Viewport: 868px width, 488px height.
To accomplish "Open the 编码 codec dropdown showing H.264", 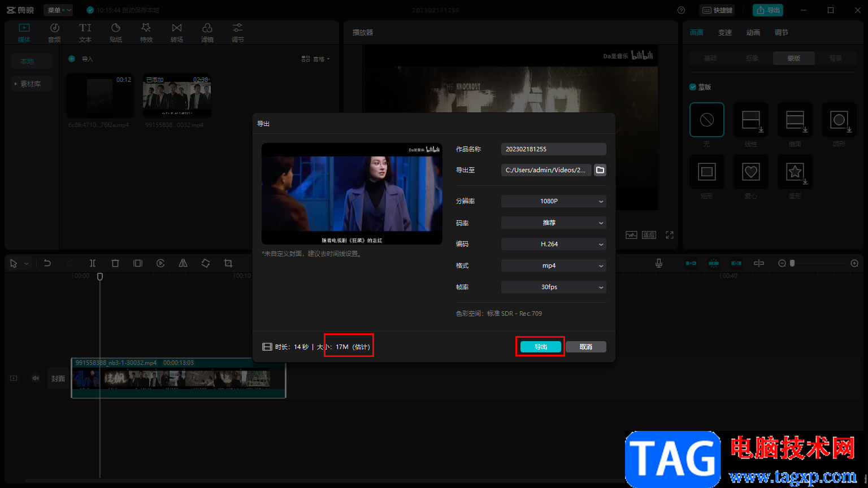I will pos(554,244).
